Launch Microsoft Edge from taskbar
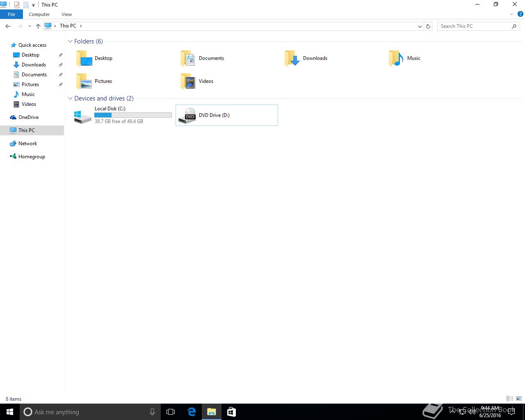Screen dimensions: 525x420 pos(192,412)
